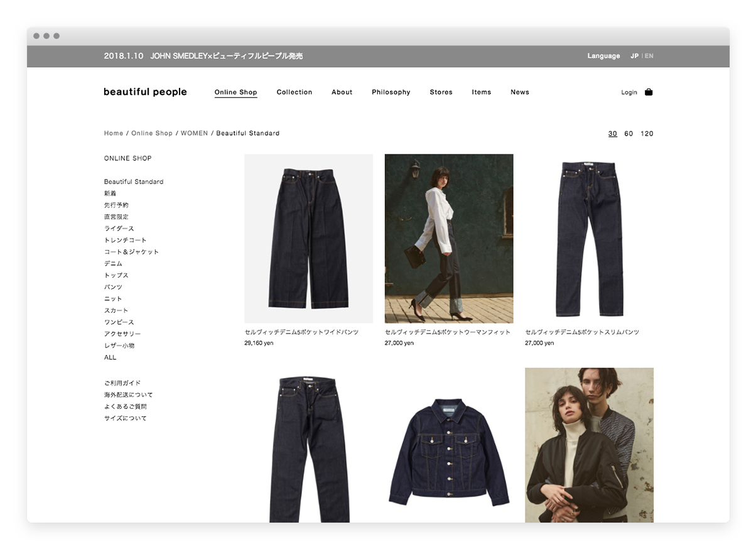Switch language to EN
Image resolution: width=756 pixels, height=549 pixels.
click(649, 56)
